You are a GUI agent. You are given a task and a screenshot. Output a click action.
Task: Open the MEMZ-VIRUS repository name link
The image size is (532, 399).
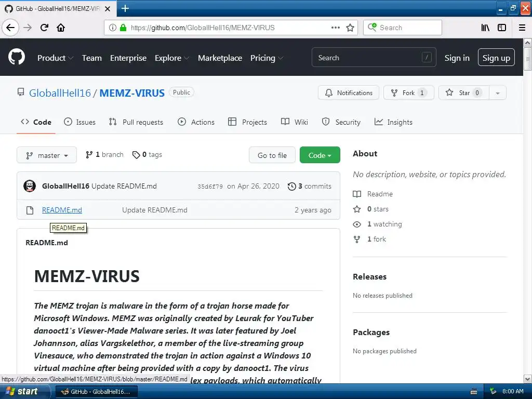(x=132, y=93)
